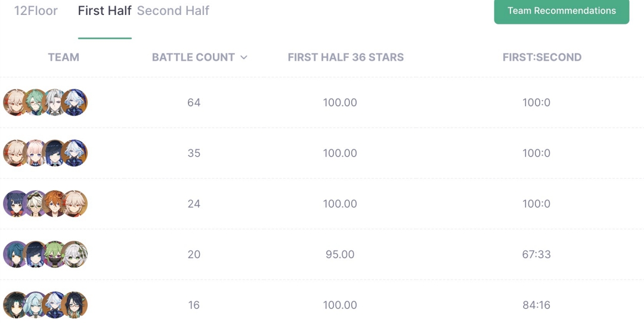Screen dimensions: 644x323
Task: Click glasses-wearing character in last team row
Action: coord(75,305)
